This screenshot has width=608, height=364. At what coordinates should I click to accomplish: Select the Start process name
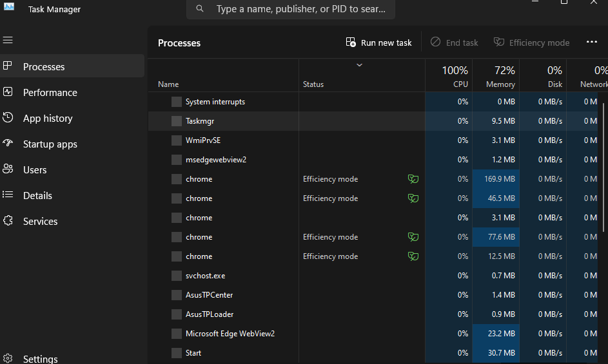[x=193, y=353]
